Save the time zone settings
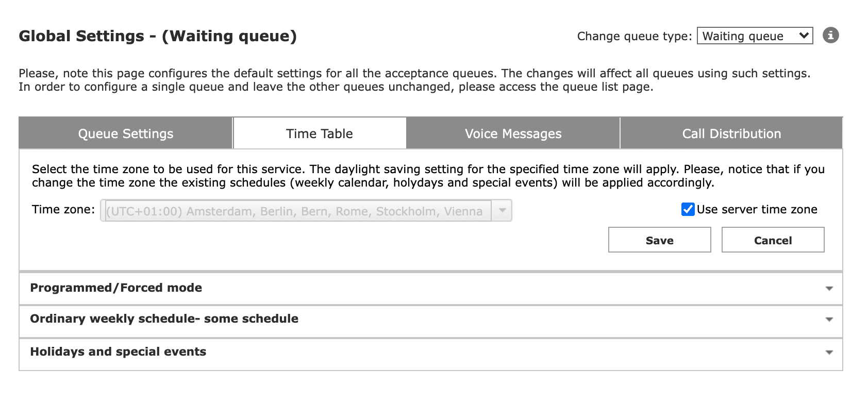This screenshot has height=402, width=868. pyautogui.click(x=659, y=240)
